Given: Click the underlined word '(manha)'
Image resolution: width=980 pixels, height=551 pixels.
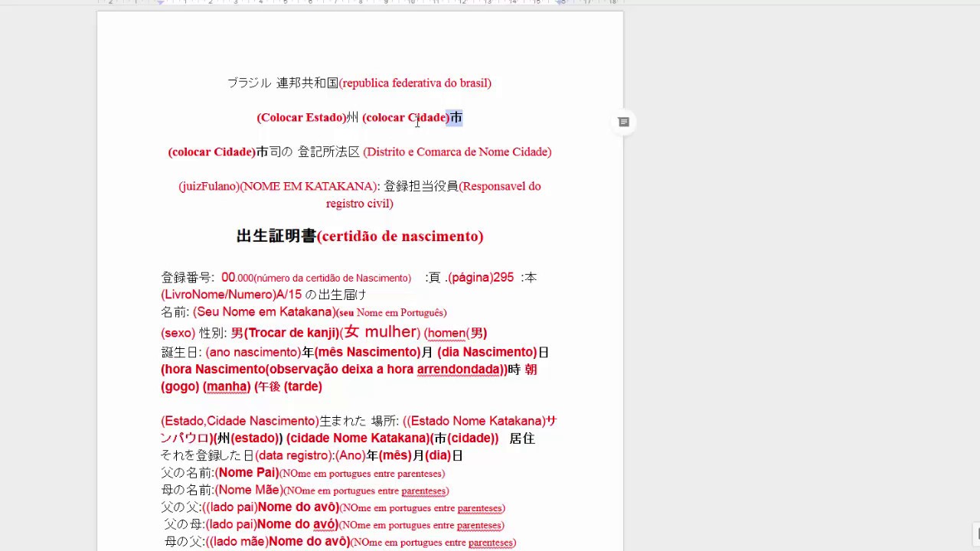Looking at the screenshot, I should (x=227, y=386).
